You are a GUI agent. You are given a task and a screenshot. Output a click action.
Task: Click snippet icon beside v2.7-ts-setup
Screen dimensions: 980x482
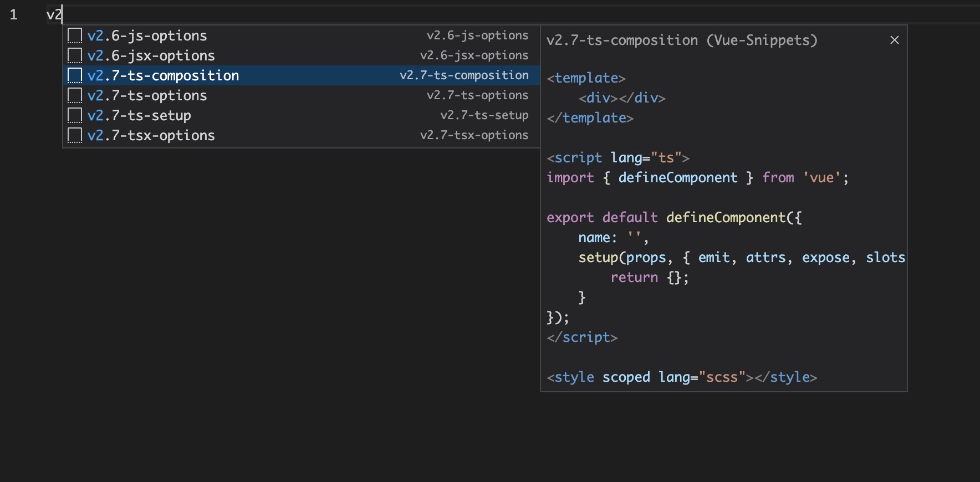pyautogui.click(x=75, y=116)
